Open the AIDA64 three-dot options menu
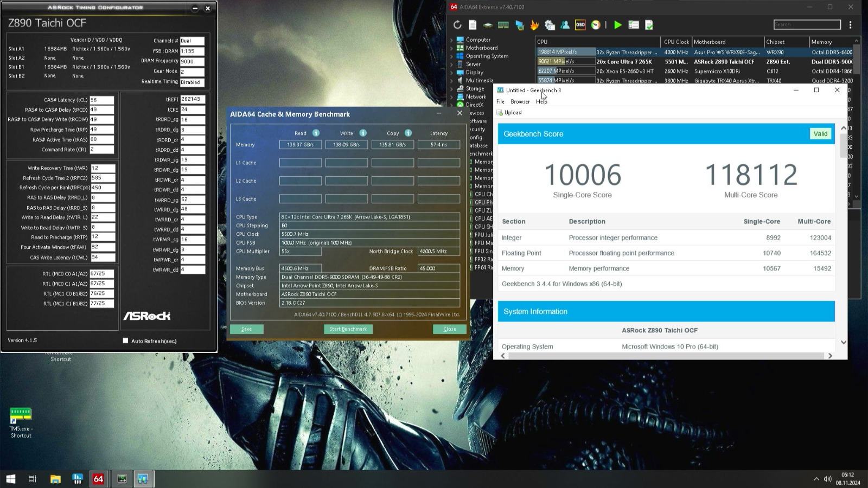This screenshot has width=868, height=488. pos(850,25)
